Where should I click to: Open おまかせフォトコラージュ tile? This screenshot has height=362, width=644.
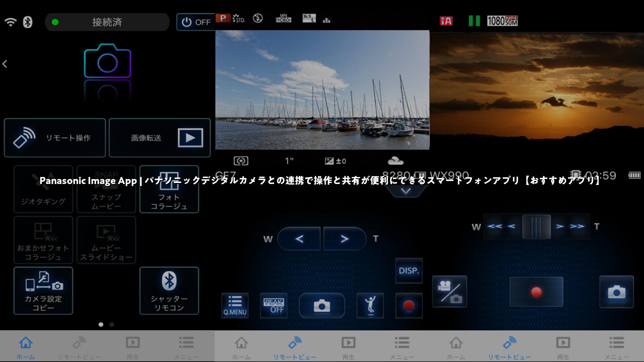click(x=43, y=240)
